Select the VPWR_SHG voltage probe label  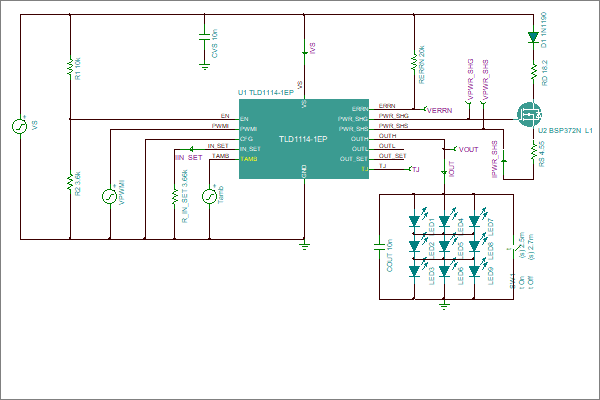tap(470, 79)
